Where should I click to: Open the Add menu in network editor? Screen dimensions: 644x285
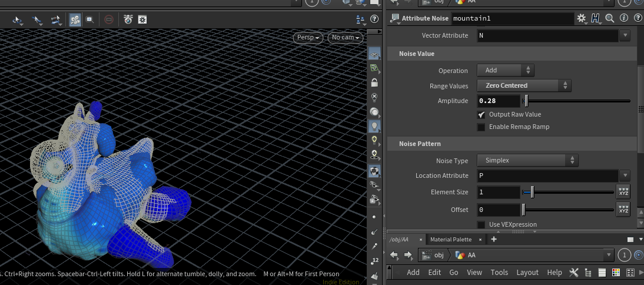(413, 272)
